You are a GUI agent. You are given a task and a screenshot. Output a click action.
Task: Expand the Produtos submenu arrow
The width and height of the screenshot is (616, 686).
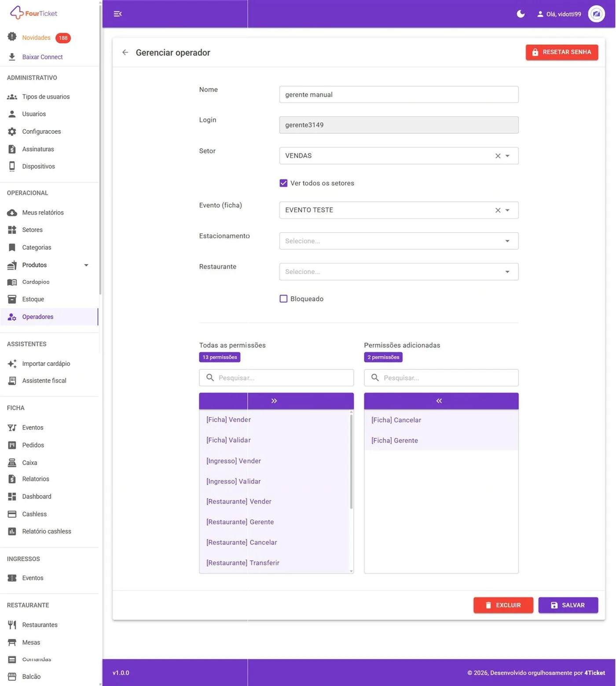[x=86, y=265]
